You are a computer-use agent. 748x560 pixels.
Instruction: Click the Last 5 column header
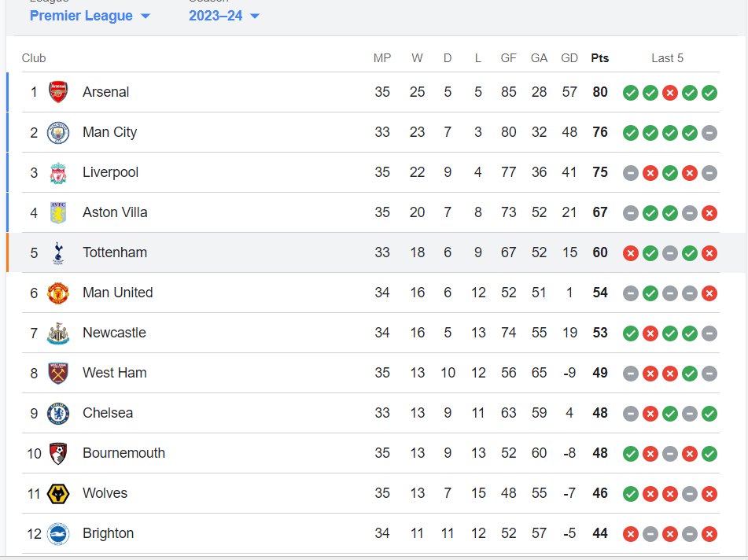click(x=667, y=58)
